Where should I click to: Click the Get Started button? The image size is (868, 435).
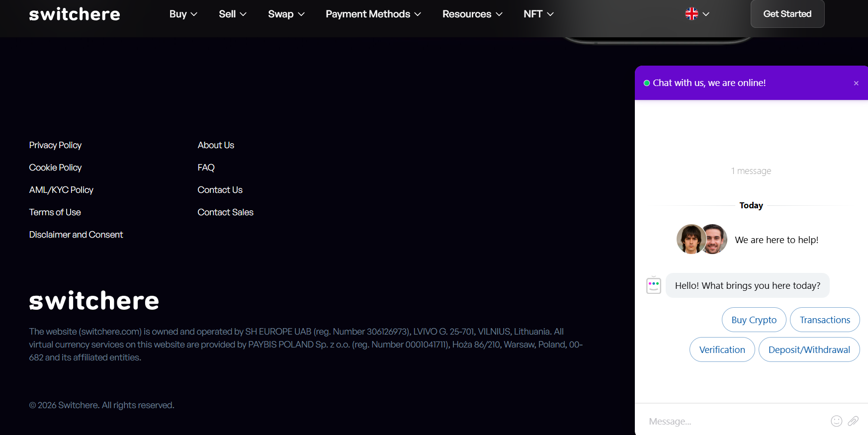point(787,14)
